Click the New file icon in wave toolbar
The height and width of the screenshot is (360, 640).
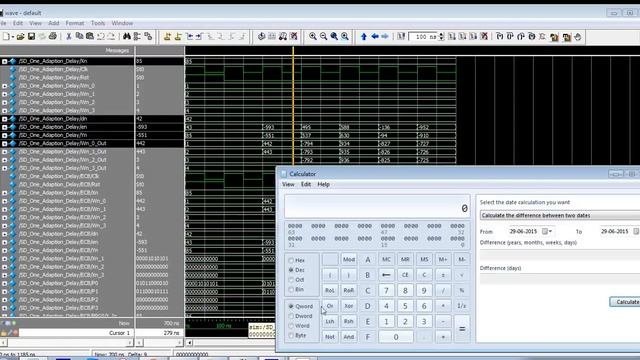tap(7, 37)
